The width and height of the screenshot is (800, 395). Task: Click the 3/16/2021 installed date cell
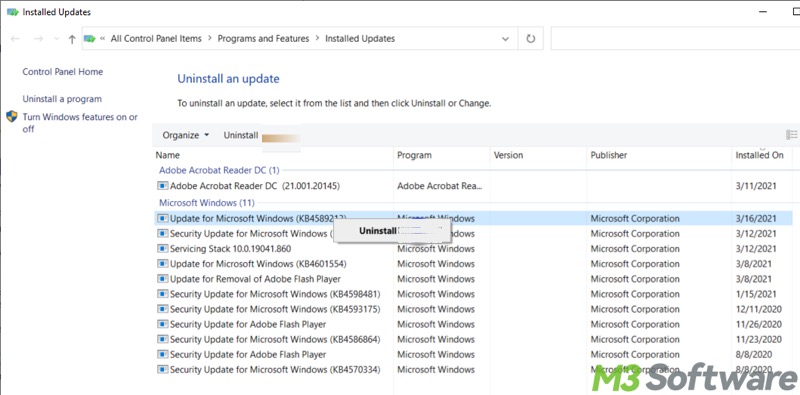coord(756,218)
